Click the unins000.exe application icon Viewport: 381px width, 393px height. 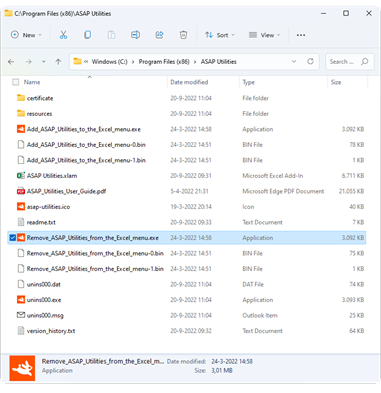pyautogui.click(x=21, y=299)
